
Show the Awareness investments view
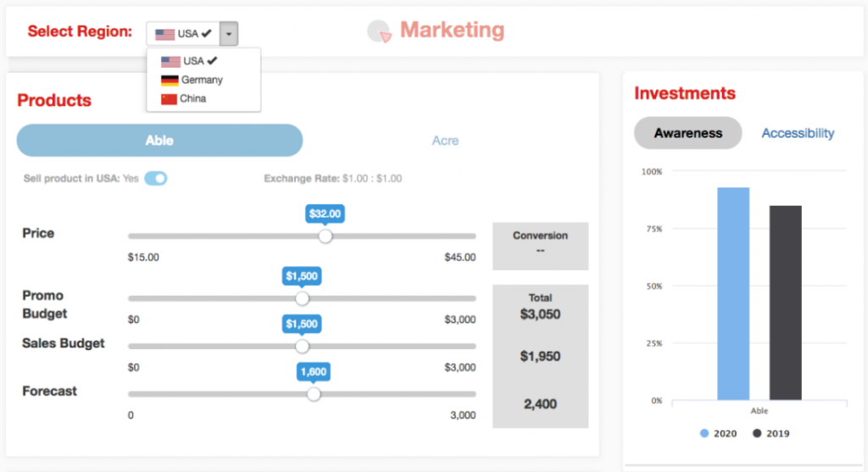(687, 133)
